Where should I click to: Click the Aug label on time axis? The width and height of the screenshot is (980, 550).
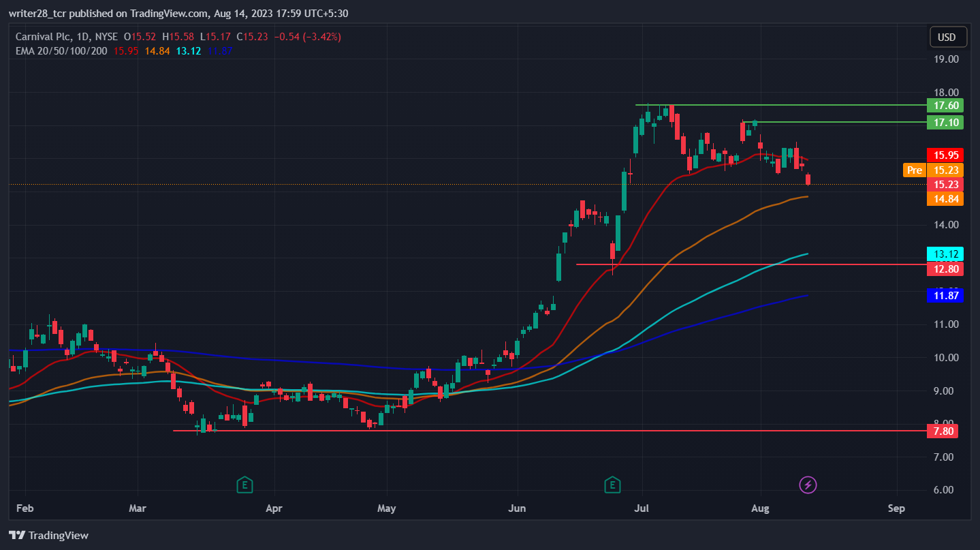click(760, 508)
